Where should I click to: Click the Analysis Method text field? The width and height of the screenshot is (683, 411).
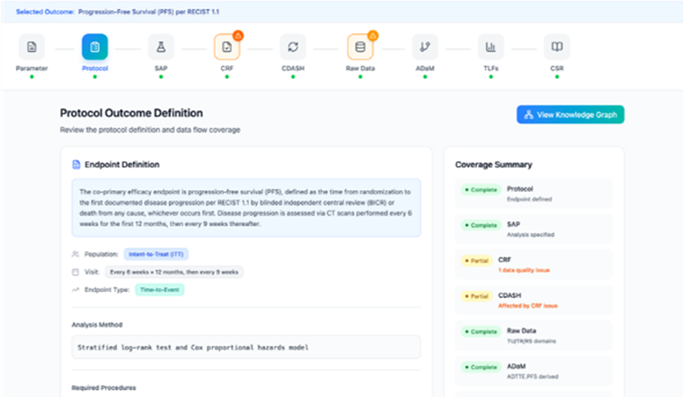(246, 346)
